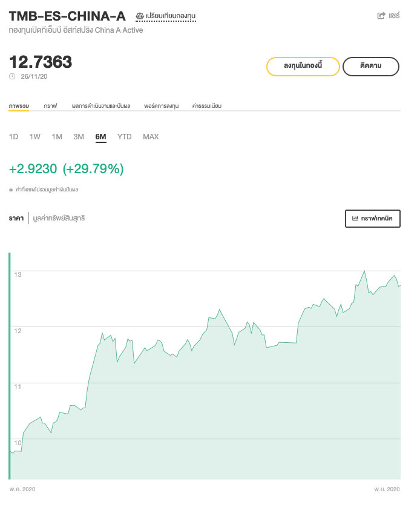420x510 pixels.
Task: Select the 6M time range
Action: 100,137
